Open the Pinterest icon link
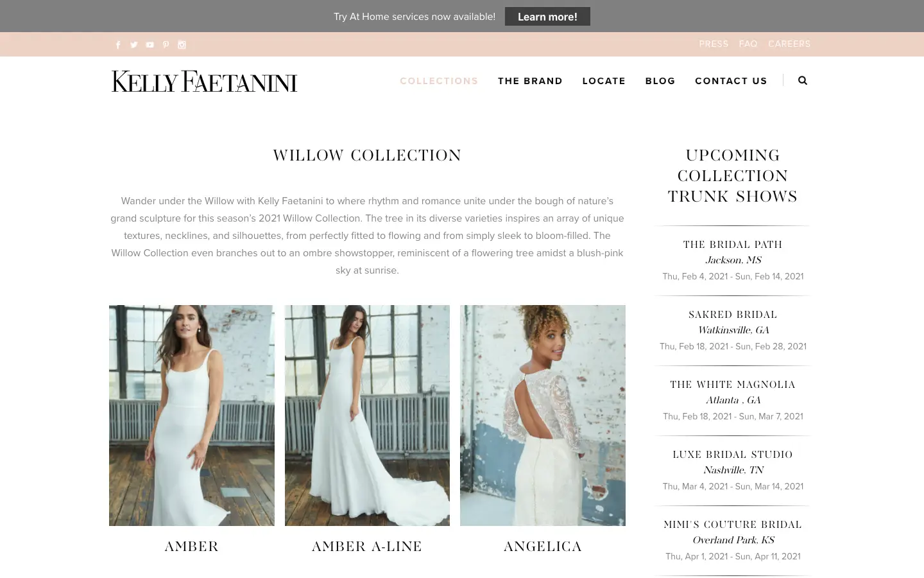The width and height of the screenshot is (924, 578). pyautogui.click(x=166, y=45)
